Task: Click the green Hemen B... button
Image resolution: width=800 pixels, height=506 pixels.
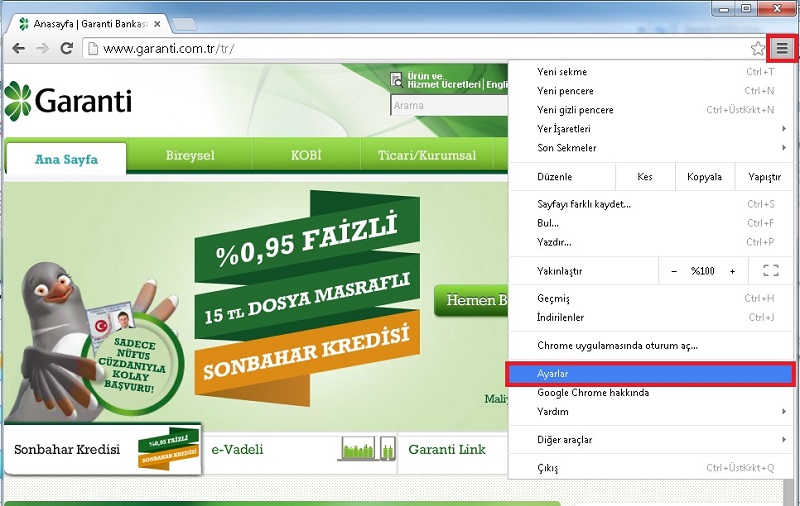Action: pos(471,300)
